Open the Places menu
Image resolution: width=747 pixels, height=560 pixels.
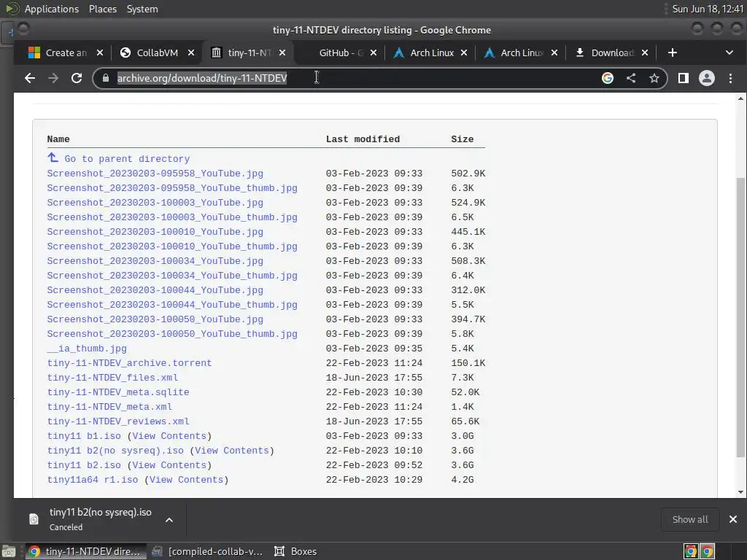[x=102, y=9]
